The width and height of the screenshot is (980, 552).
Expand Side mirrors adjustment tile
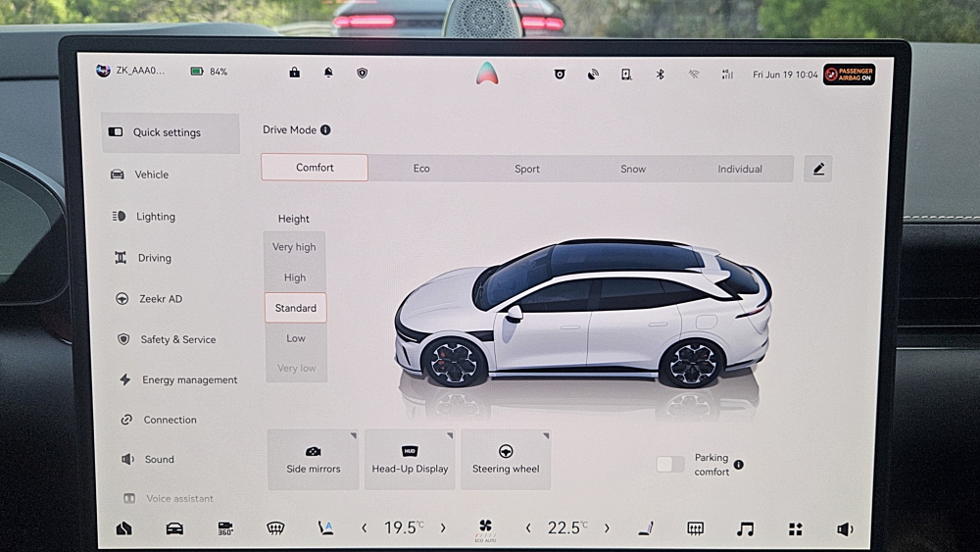click(x=314, y=460)
